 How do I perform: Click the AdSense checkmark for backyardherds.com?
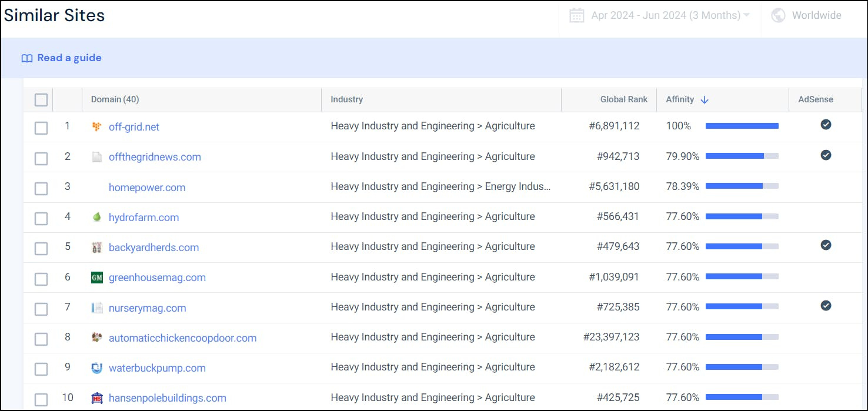826,245
